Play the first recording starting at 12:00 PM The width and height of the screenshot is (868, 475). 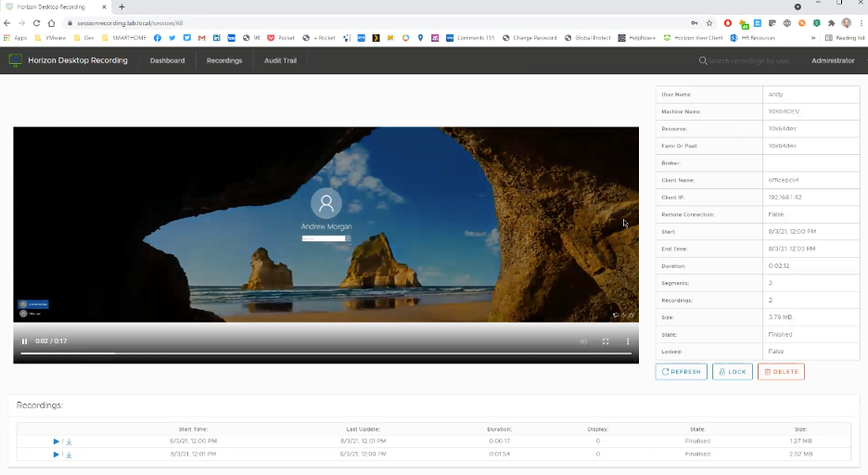pyautogui.click(x=57, y=442)
